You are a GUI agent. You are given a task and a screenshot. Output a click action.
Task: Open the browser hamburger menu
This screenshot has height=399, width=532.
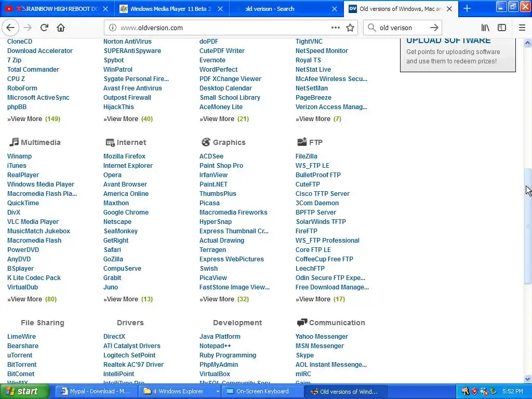(522, 28)
